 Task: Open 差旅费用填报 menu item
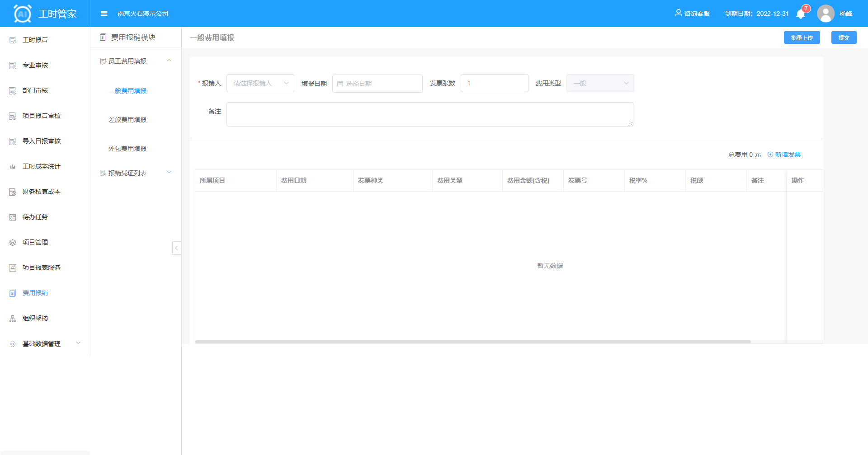click(x=127, y=120)
